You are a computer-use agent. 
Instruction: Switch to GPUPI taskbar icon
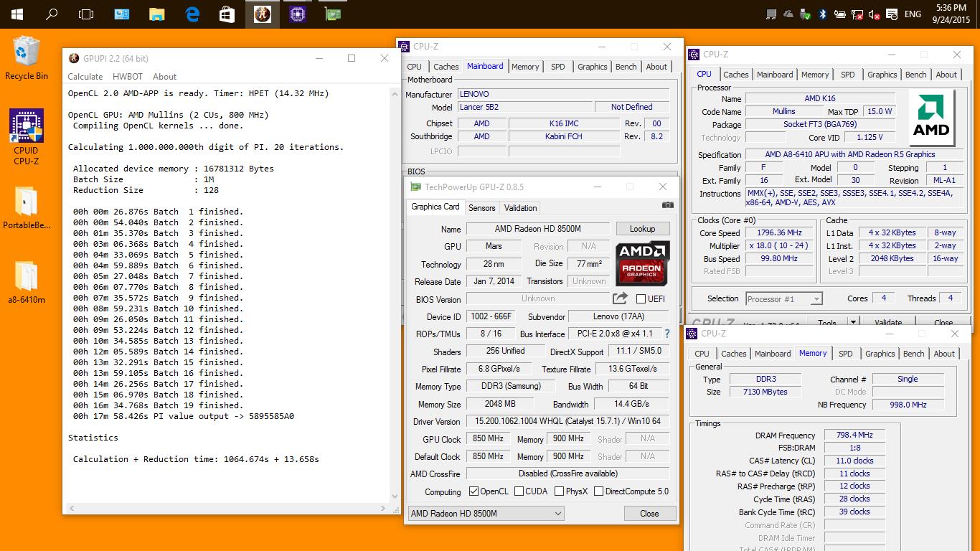click(263, 14)
